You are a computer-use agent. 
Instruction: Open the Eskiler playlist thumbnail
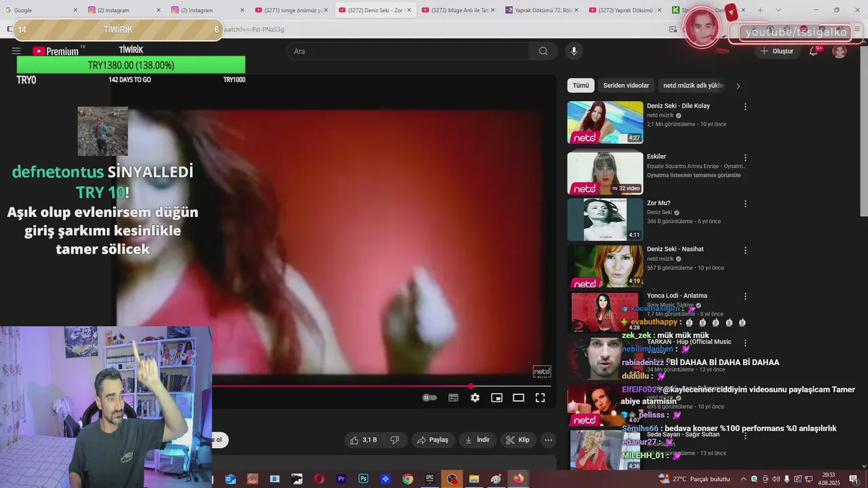pos(605,173)
